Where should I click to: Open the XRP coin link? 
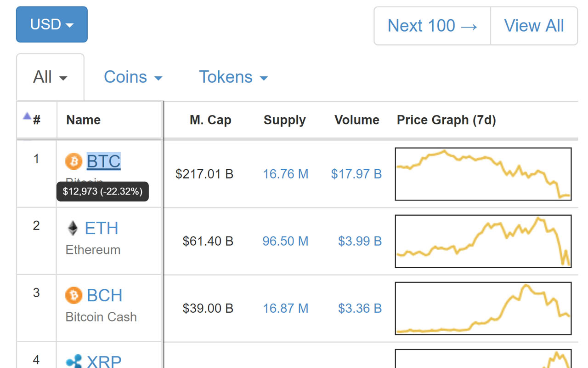tap(104, 362)
